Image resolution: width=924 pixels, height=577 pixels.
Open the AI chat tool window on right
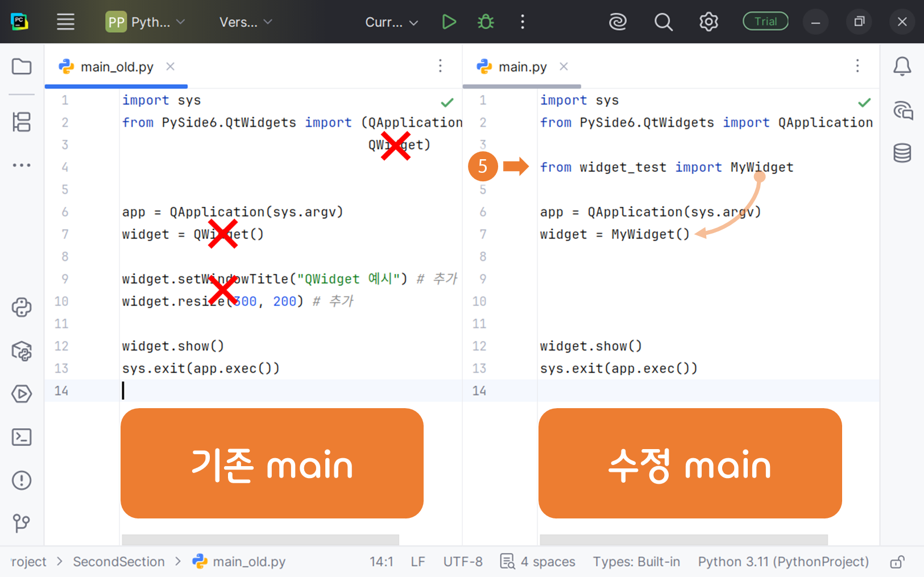pyautogui.click(x=902, y=110)
